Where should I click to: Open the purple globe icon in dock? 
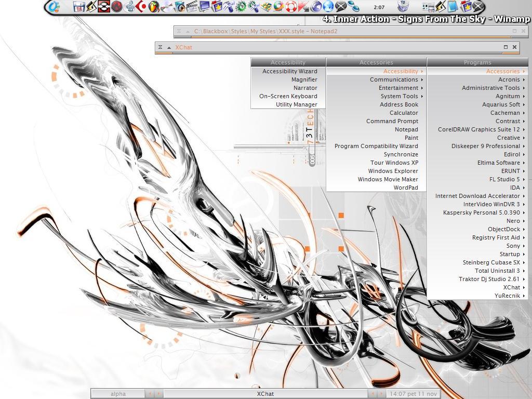click(x=316, y=6)
